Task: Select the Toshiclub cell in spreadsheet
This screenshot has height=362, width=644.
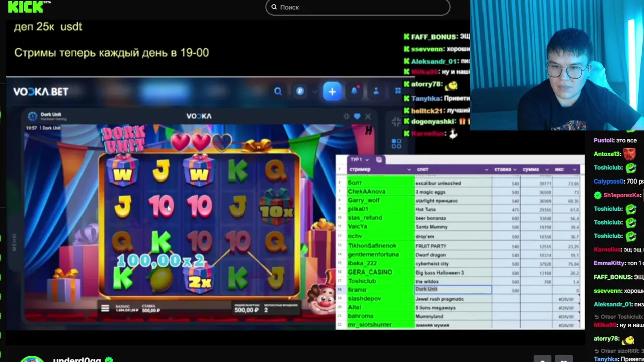Action: point(380,281)
